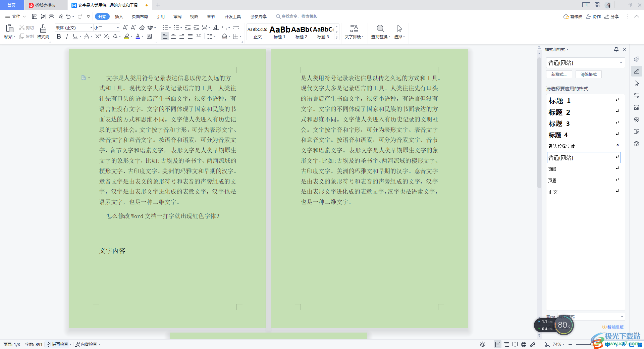Open Eye protection mode icon in status bar

(483, 344)
